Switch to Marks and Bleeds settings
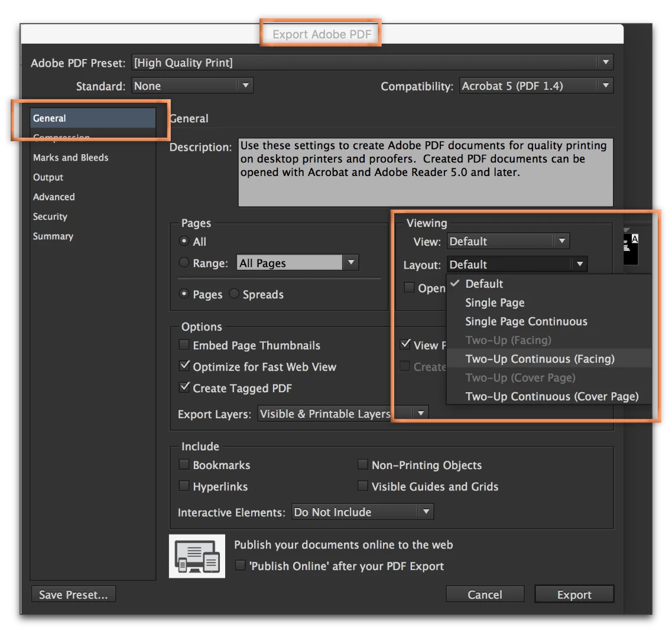The height and width of the screenshot is (638, 672). 71,157
